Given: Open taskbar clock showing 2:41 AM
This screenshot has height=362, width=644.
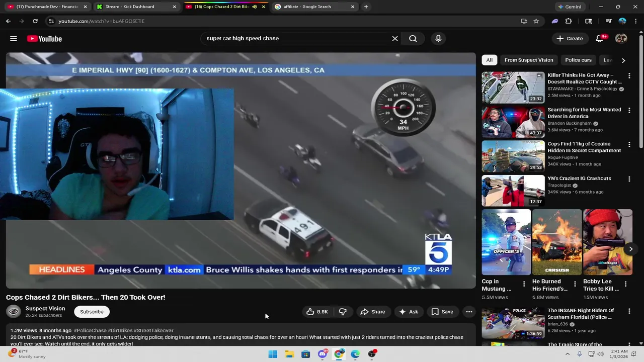Looking at the screenshot, I should (619, 354).
